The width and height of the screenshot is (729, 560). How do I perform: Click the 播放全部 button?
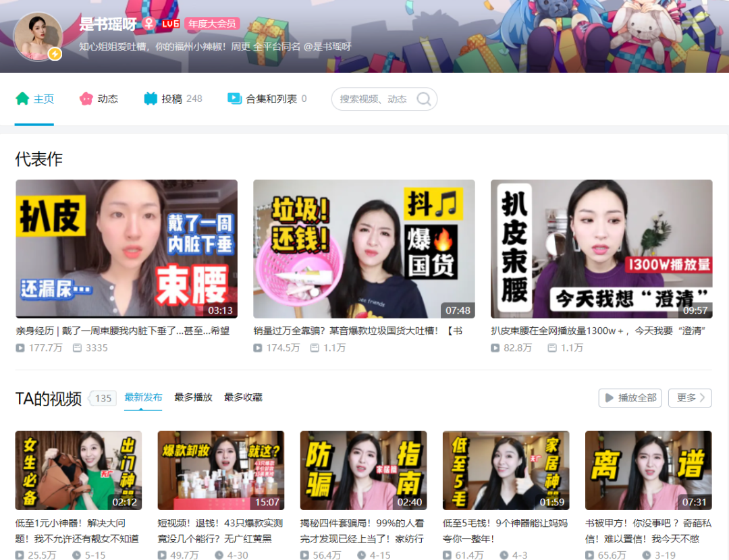(x=630, y=398)
